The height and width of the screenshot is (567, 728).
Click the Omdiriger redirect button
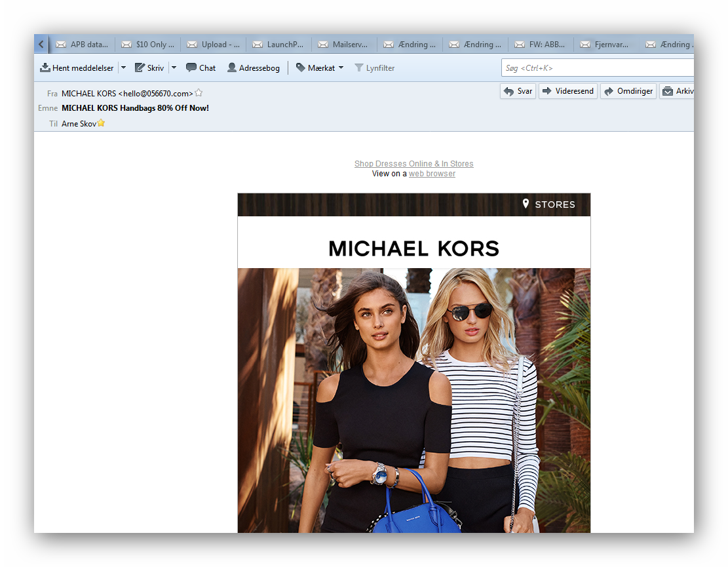(x=628, y=91)
